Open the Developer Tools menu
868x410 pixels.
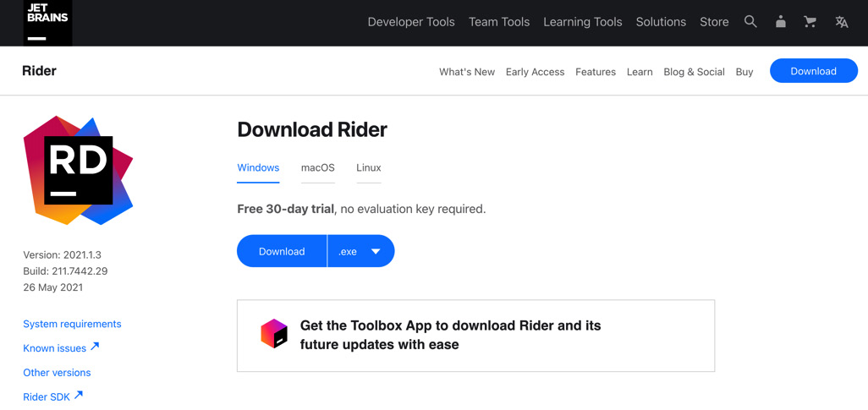tap(411, 22)
